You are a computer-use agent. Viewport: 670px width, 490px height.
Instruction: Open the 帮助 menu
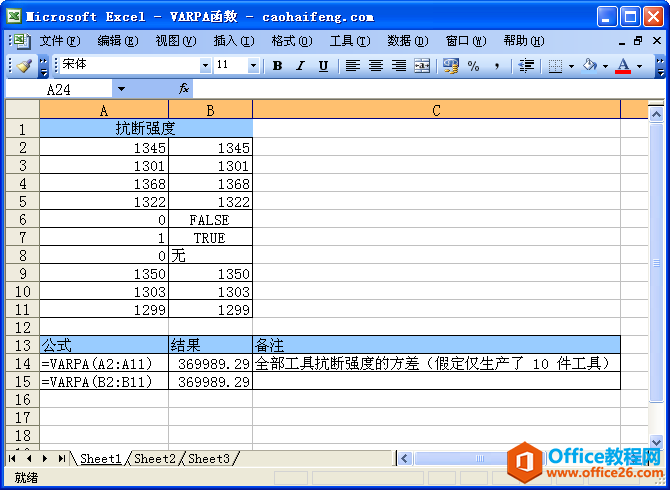(x=524, y=41)
